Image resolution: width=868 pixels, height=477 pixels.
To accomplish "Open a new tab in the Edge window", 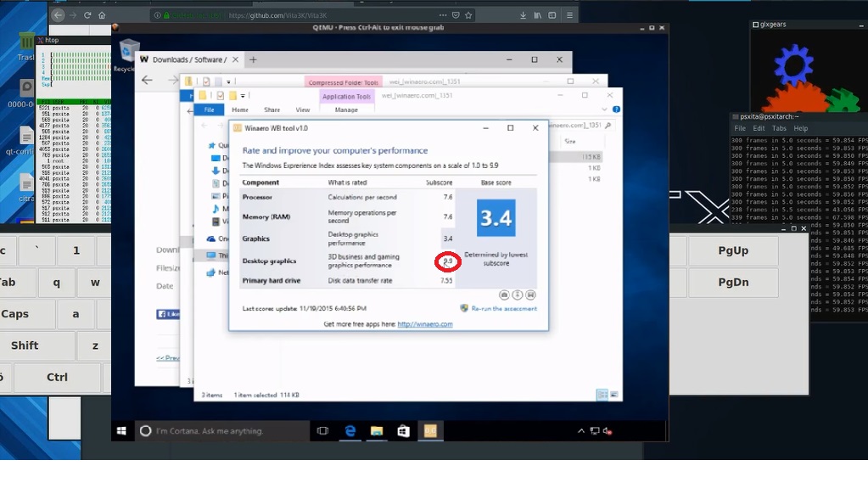I will pos(253,59).
